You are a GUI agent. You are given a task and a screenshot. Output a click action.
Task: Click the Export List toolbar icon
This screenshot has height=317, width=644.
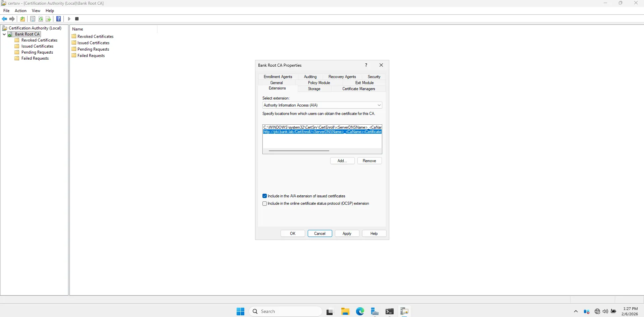click(x=48, y=19)
